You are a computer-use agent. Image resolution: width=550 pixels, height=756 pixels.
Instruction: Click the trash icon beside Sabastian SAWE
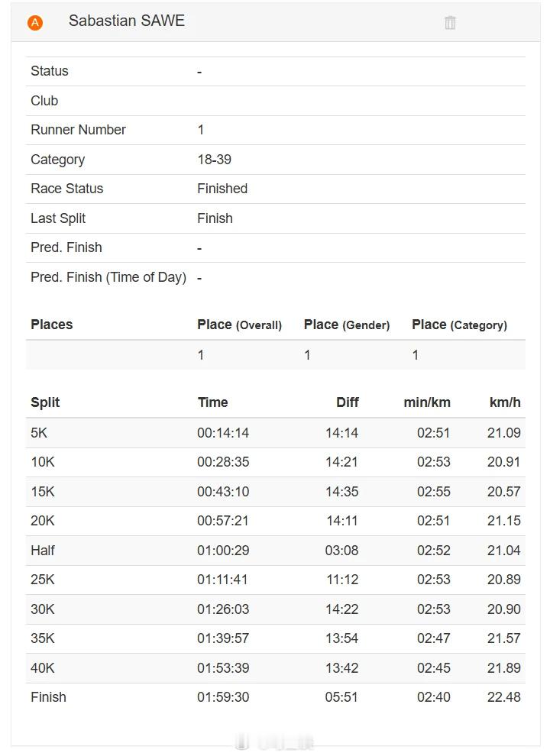pyautogui.click(x=450, y=23)
